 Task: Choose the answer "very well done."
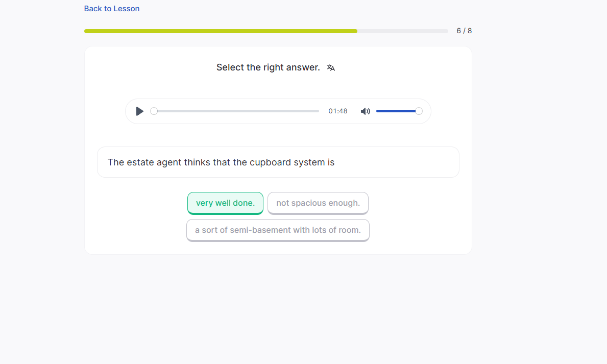point(225,203)
